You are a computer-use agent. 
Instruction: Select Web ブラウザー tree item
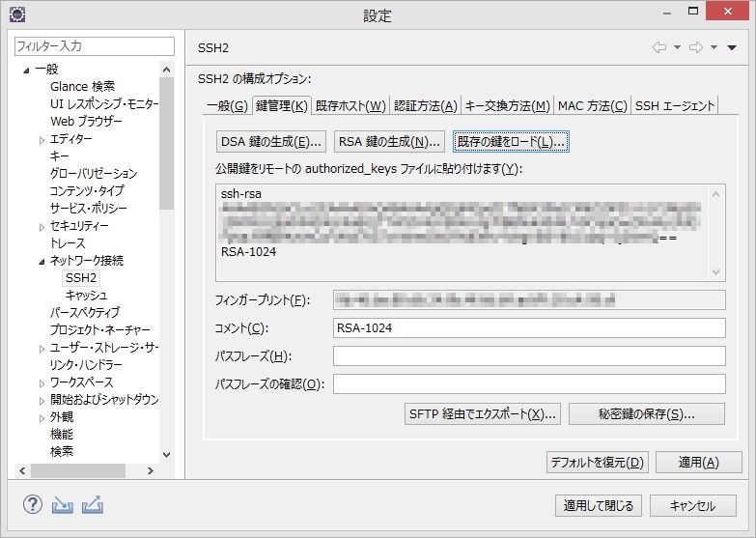tap(86, 121)
